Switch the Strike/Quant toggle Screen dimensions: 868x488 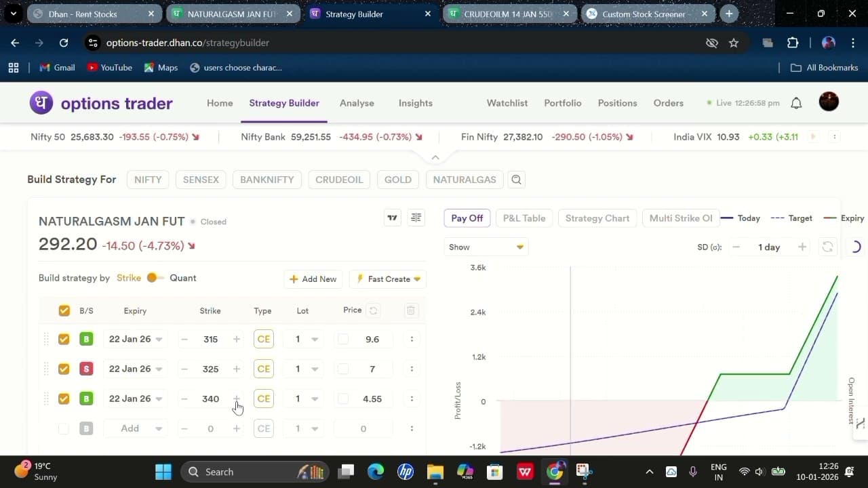coord(155,278)
